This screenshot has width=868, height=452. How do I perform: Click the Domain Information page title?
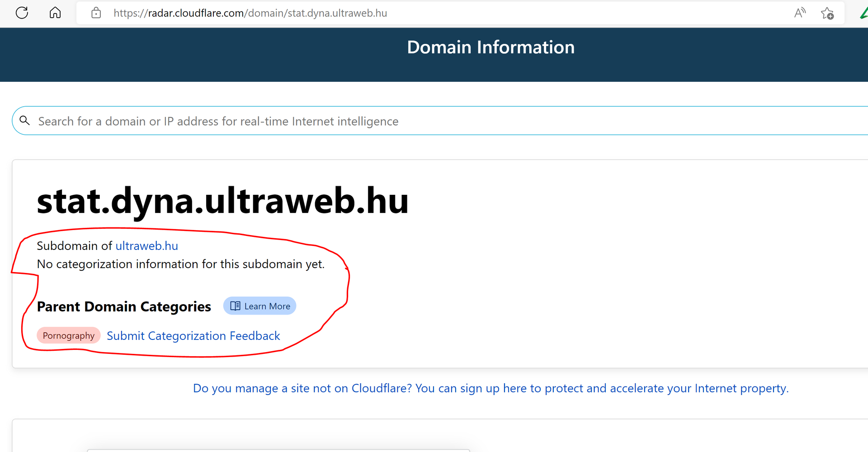[491, 47]
